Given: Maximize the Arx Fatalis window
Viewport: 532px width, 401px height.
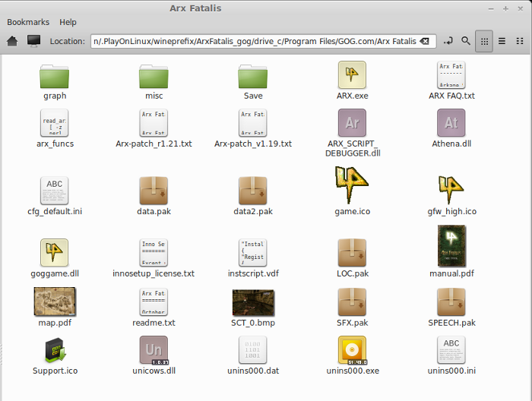Looking at the screenshot, I should click(x=505, y=9).
